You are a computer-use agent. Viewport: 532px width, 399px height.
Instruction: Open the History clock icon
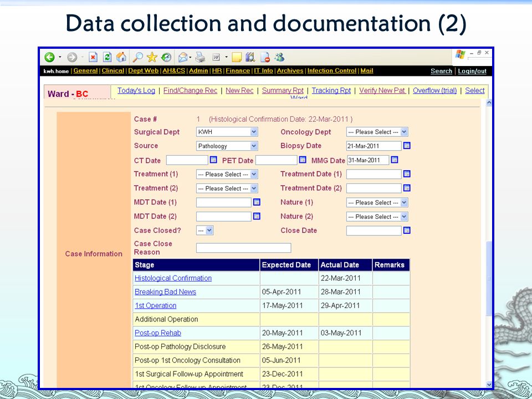pos(166,57)
